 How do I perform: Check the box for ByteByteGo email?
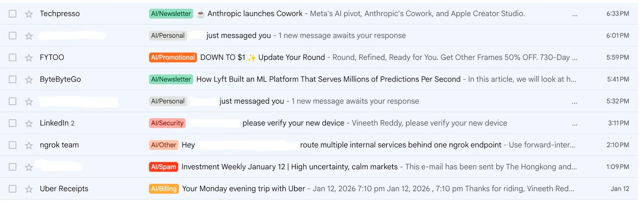point(12,79)
